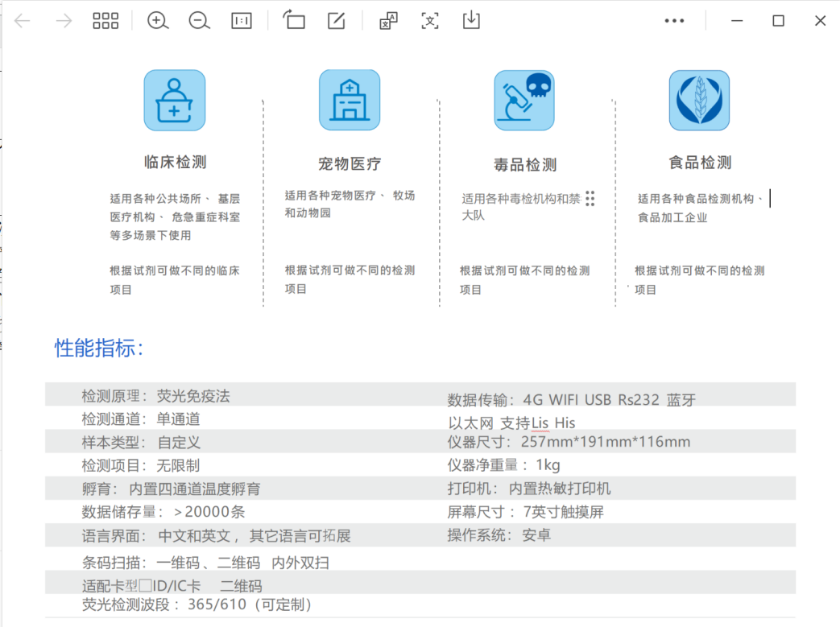Screen dimensions: 840x627
Task: Open the three-dot more options menu
Action: (674, 21)
